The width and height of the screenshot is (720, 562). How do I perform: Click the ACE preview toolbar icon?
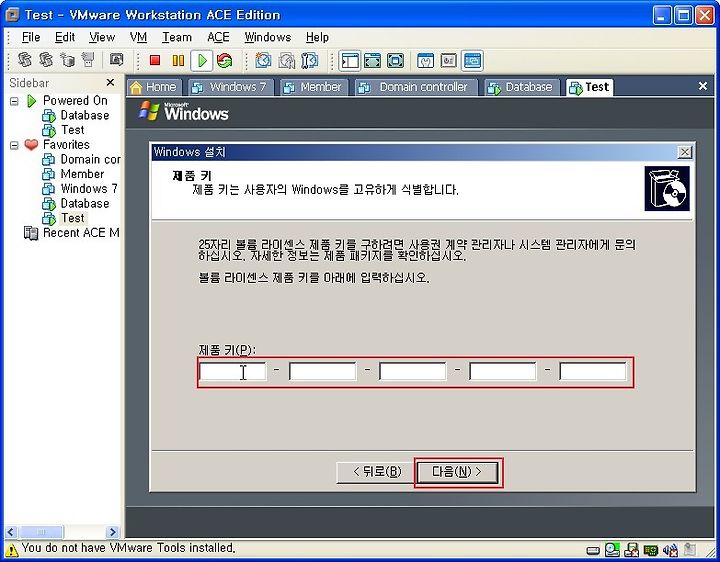click(117, 60)
